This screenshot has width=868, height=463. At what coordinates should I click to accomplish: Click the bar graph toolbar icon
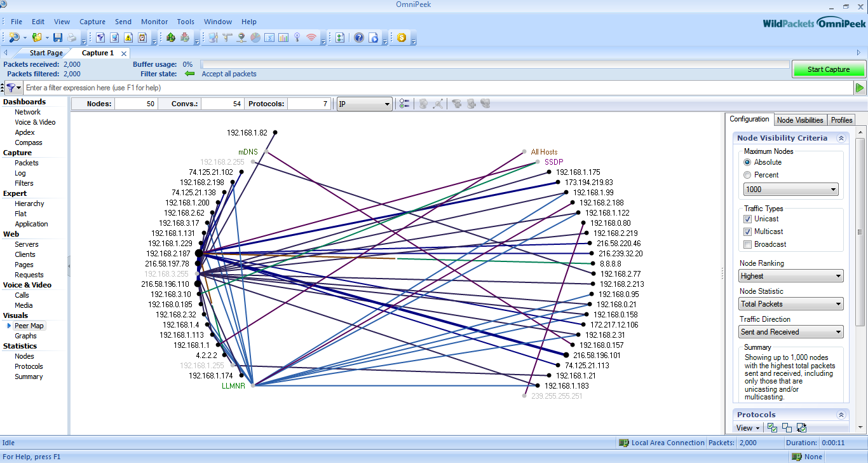[283, 38]
